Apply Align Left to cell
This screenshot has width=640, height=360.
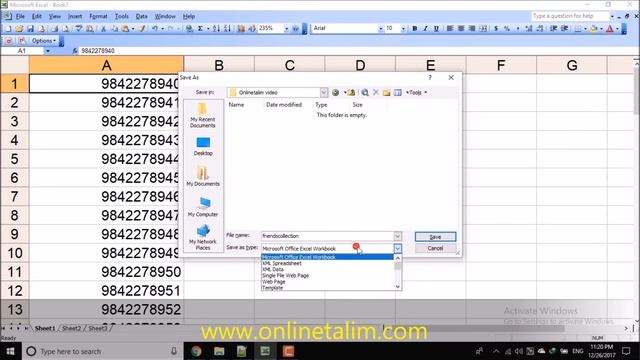pos(450,29)
